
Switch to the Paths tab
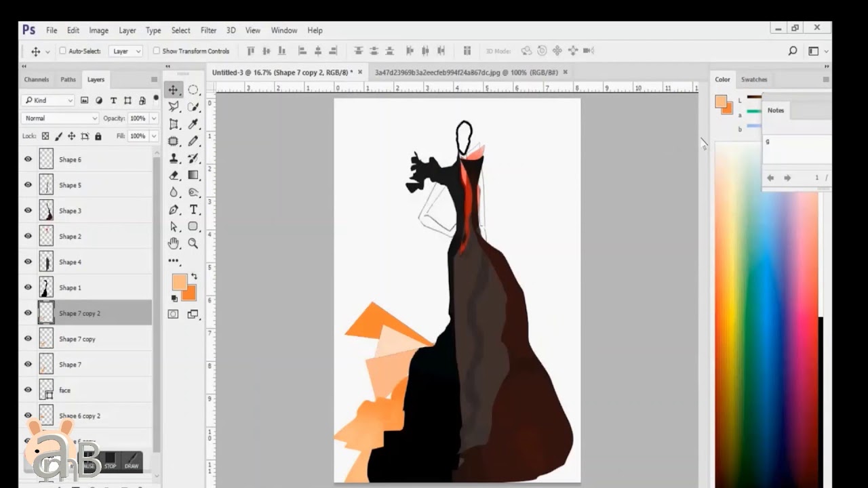tap(68, 79)
